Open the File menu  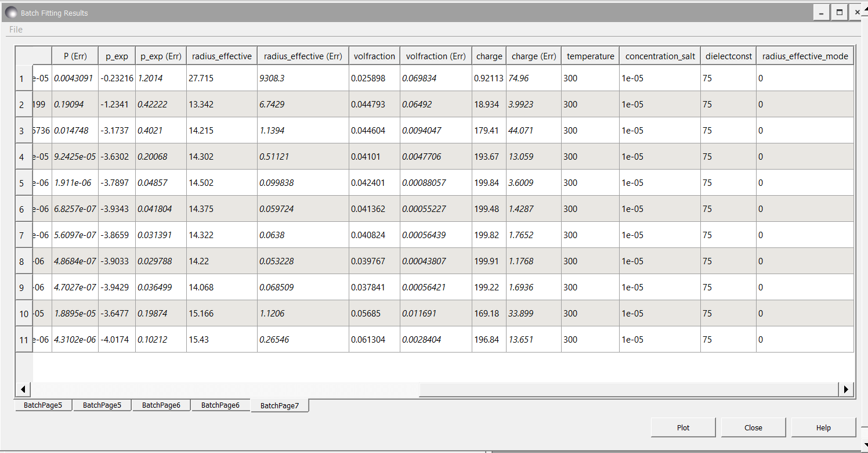(x=16, y=29)
